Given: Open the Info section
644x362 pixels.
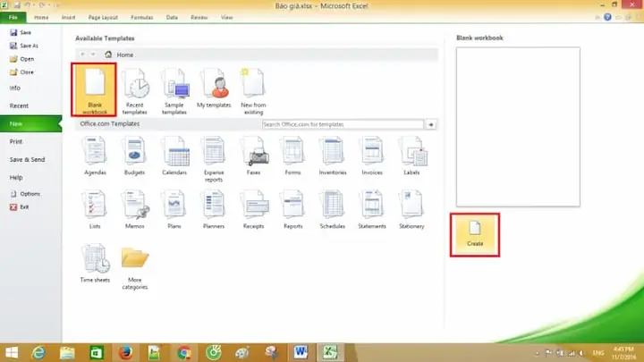Looking at the screenshot, I should pyautogui.click(x=15, y=88).
